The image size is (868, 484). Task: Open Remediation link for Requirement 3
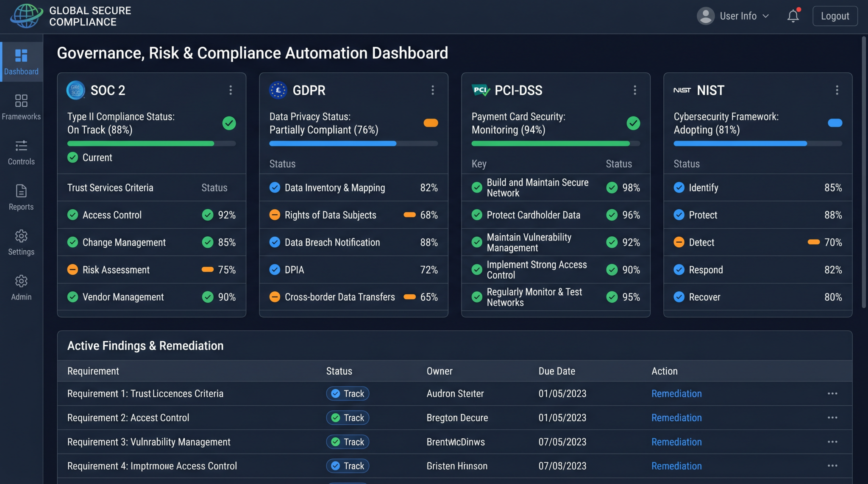tap(676, 442)
